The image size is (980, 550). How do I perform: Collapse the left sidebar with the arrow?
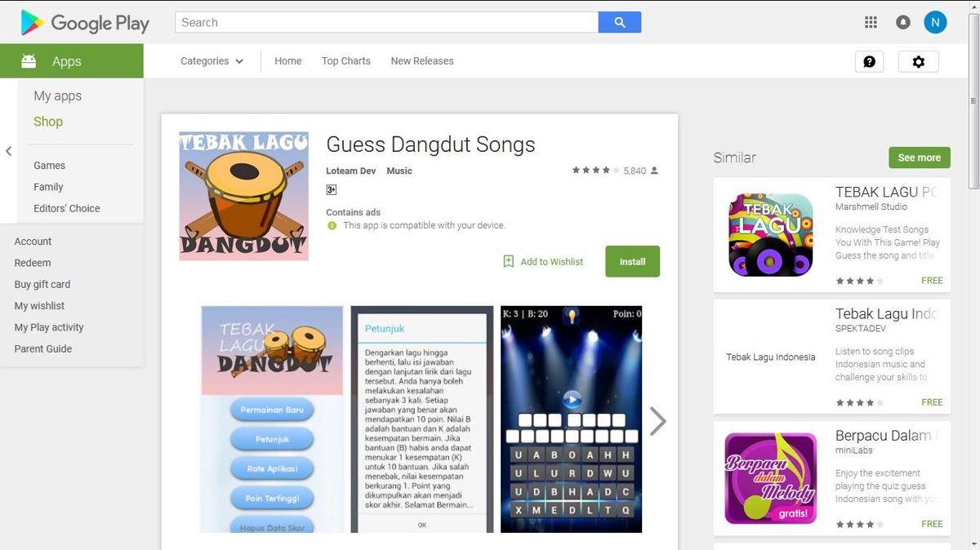click(8, 151)
